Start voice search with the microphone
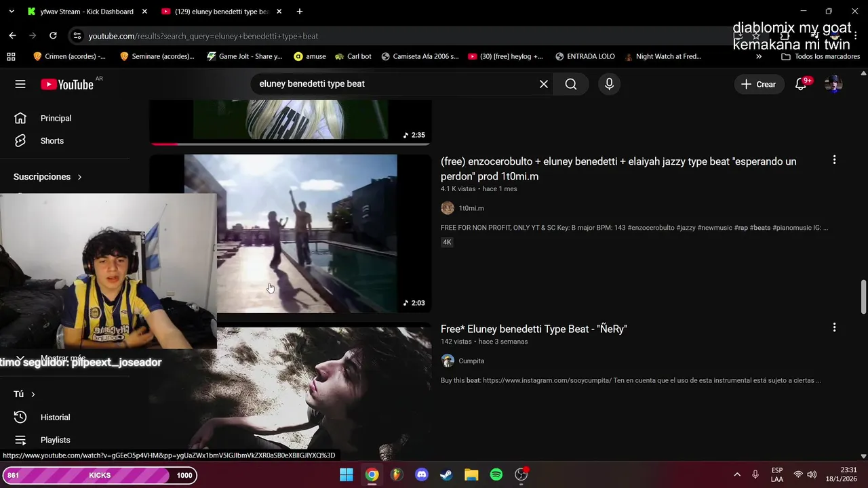Screen dimensions: 868x488 click(x=609, y=84)
